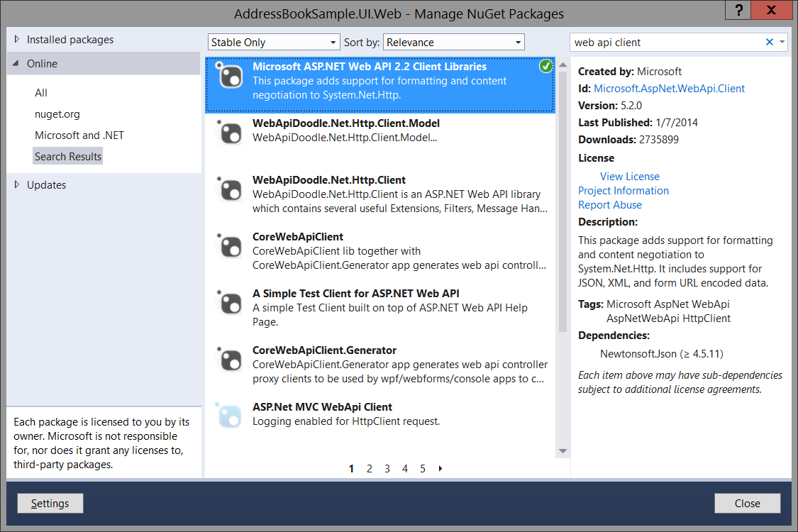Open the Sort by Relevance dropdown
This screenshot has width=798, height=532.
tap(453, 43)
